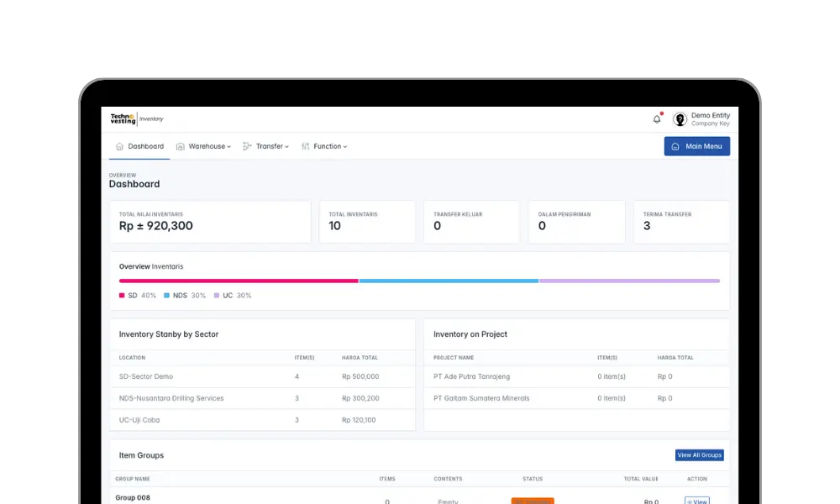840x504 pixels.
Task: Open the notifications bell
Action: pyautogui.click(x=657, y=119)
